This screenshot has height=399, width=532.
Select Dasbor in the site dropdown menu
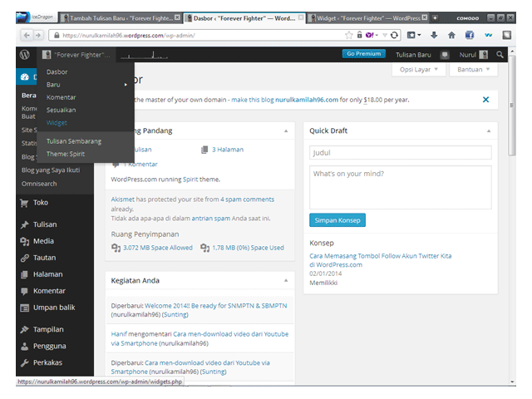click(57, 72)
